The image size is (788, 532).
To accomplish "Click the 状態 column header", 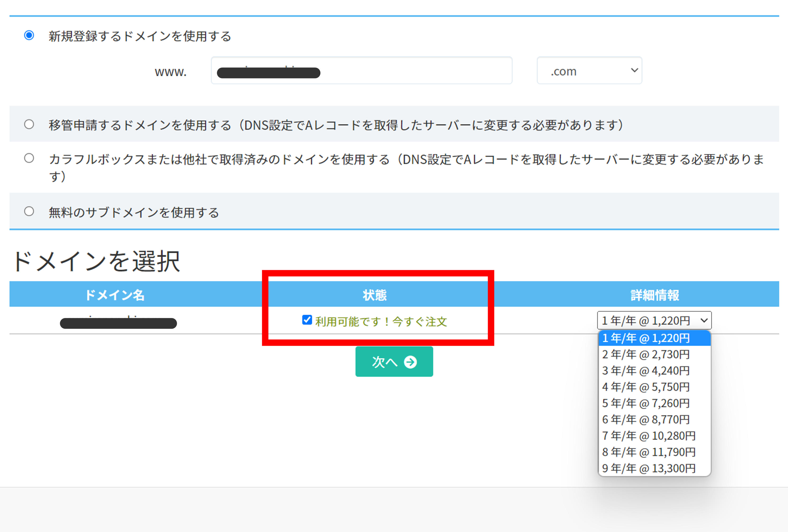I will 375,295.
